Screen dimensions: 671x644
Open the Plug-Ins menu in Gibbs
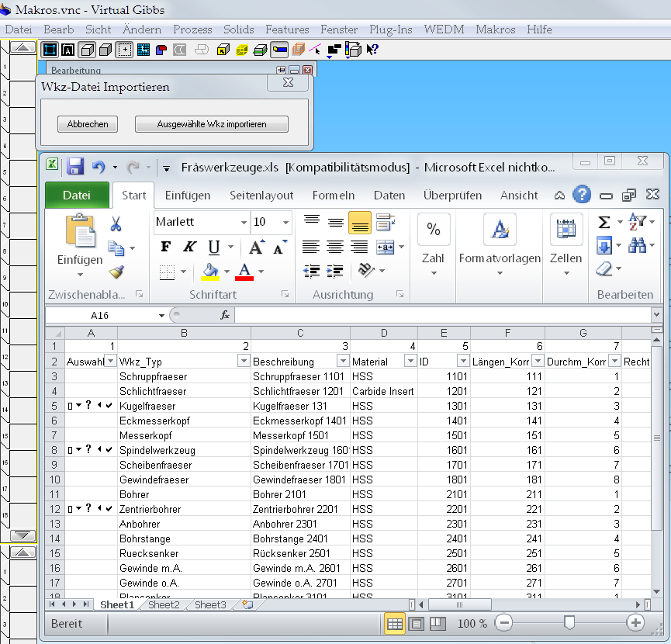(391, 29)
